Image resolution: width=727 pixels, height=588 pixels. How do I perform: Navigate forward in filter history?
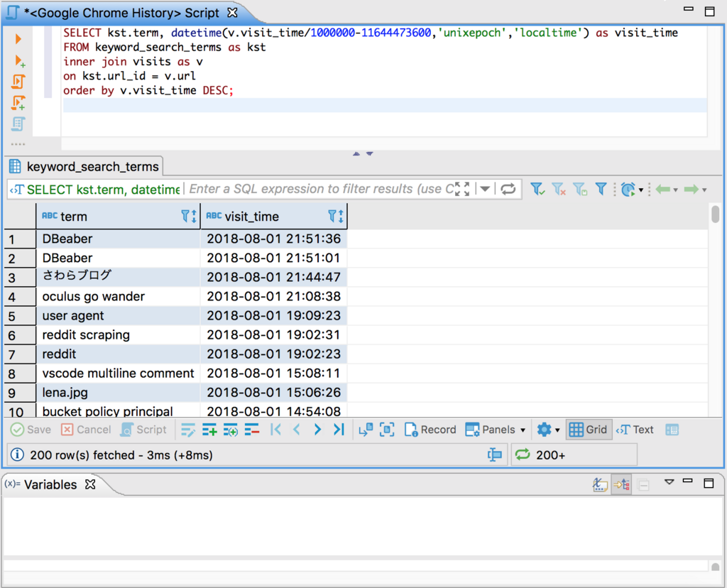(x=692, y=189)
